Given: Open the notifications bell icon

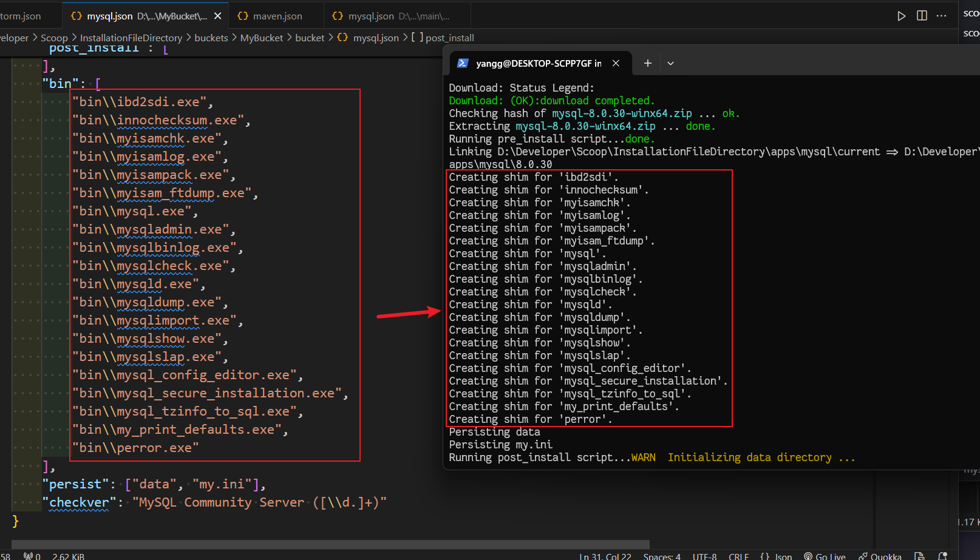Looking at the screenshot, I should coord(942,556).
